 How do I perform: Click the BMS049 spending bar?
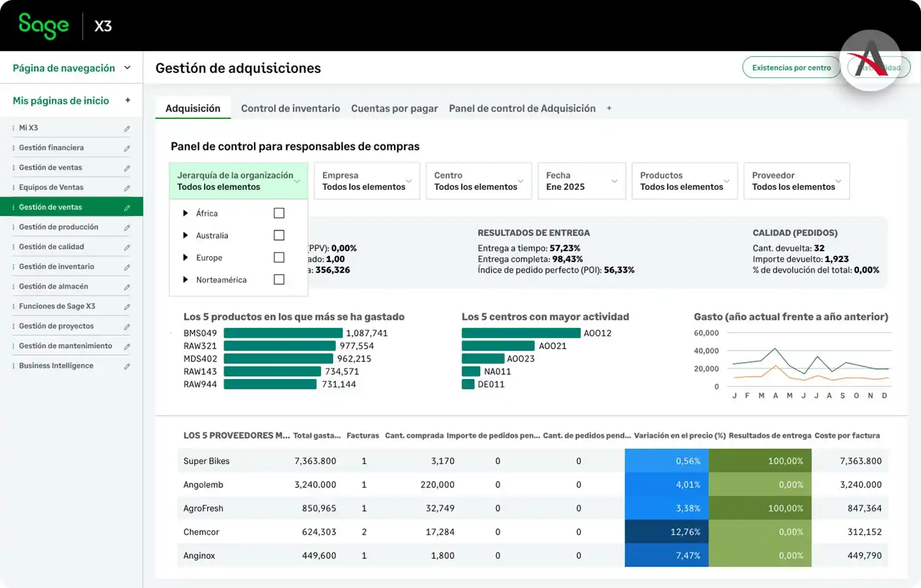283,333
